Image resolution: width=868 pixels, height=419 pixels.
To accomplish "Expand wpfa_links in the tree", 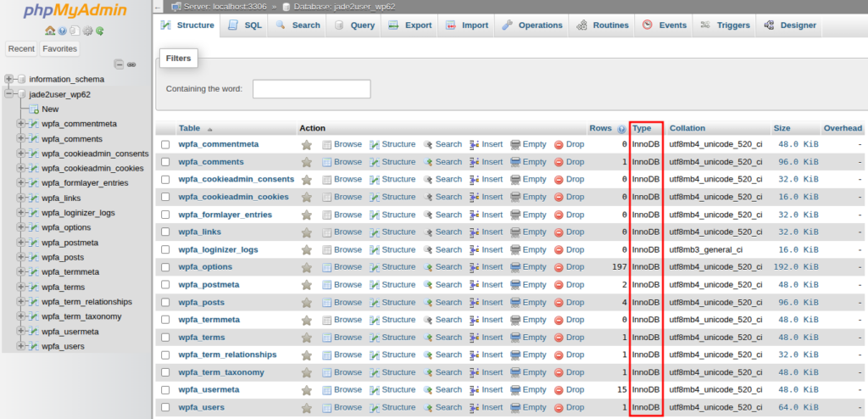I will pyautogui.click(x=21, y=198).
